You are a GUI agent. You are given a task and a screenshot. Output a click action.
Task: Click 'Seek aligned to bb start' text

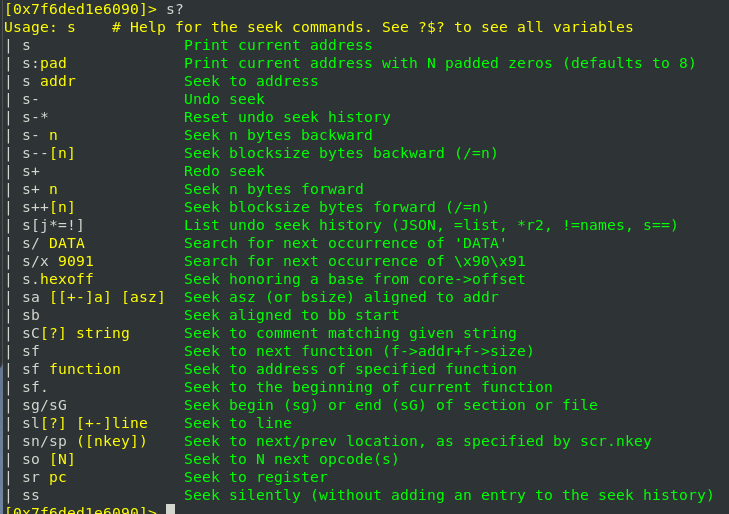291,315
